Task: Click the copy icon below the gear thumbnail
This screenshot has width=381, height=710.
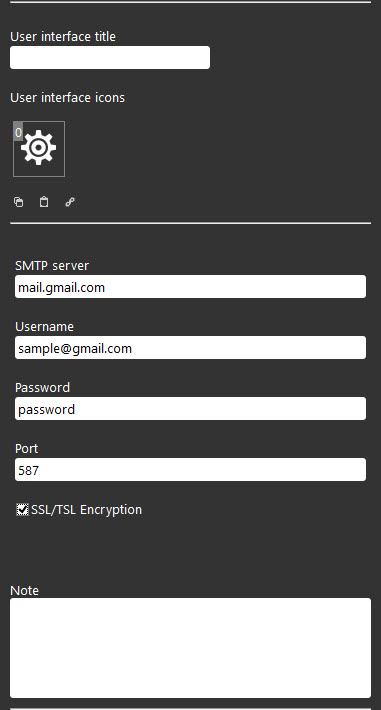Action: (x=19, y=202)
